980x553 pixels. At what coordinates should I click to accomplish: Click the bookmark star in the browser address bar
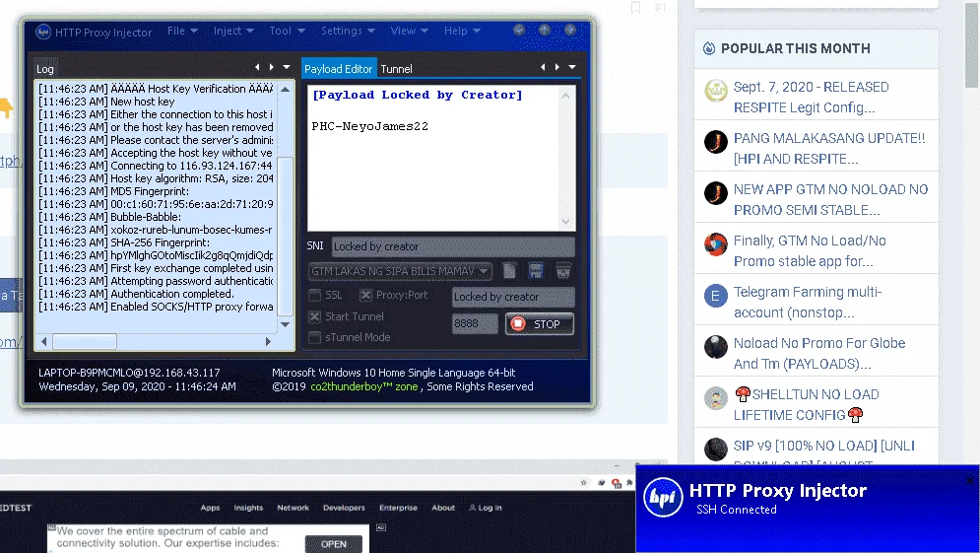[584, 482]
